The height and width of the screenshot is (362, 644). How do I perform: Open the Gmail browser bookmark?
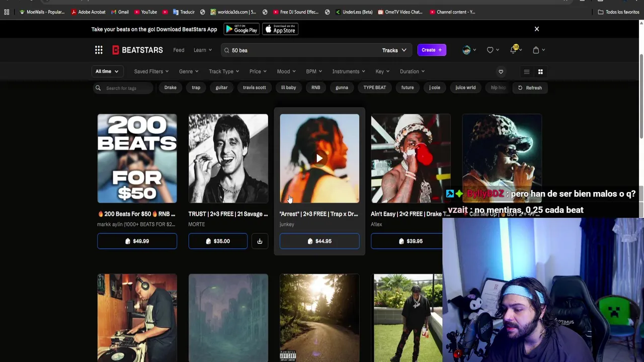tap(119, 12)
